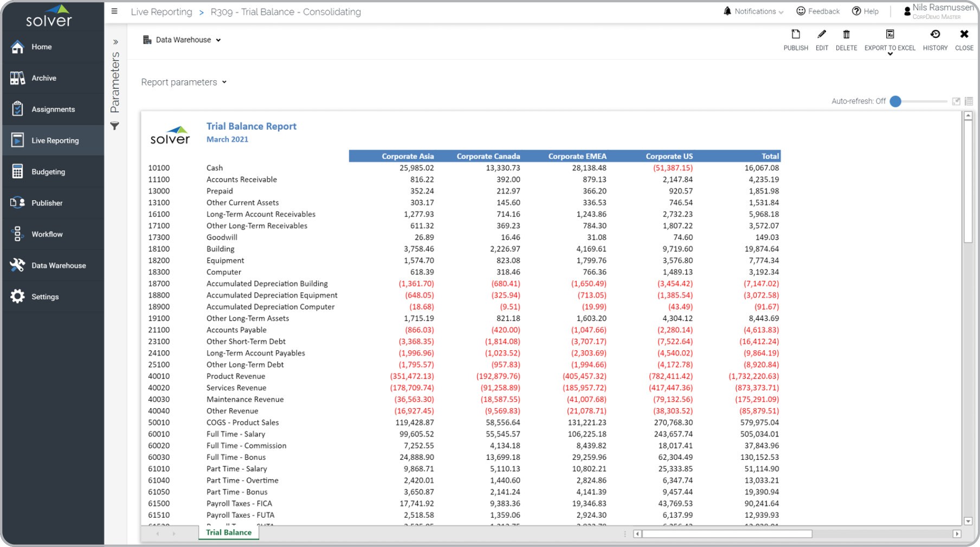Select the Trial Balance sheet tab
980x547 pixels.
tap(229, 533)
